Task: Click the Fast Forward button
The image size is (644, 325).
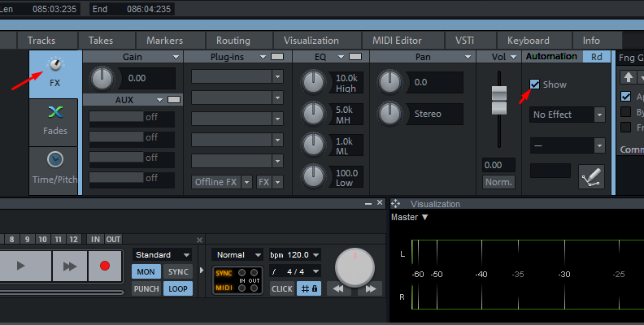Action: [x=70, y=266]
